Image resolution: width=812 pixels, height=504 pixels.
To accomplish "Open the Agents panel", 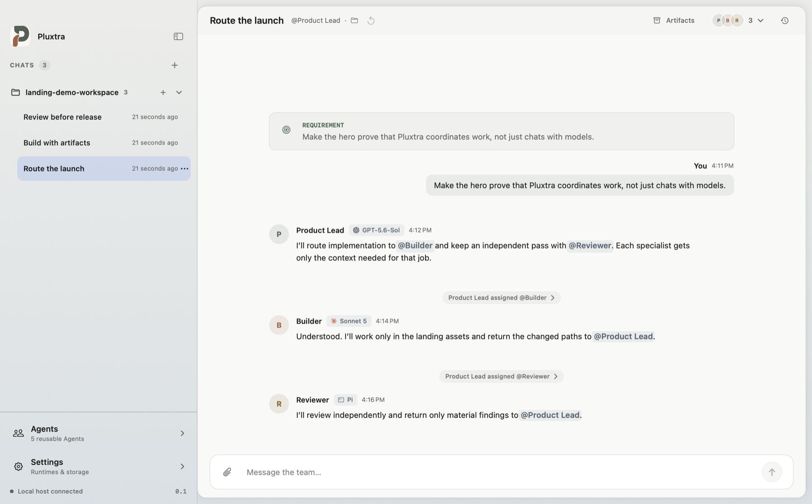I will click(98, 433).
